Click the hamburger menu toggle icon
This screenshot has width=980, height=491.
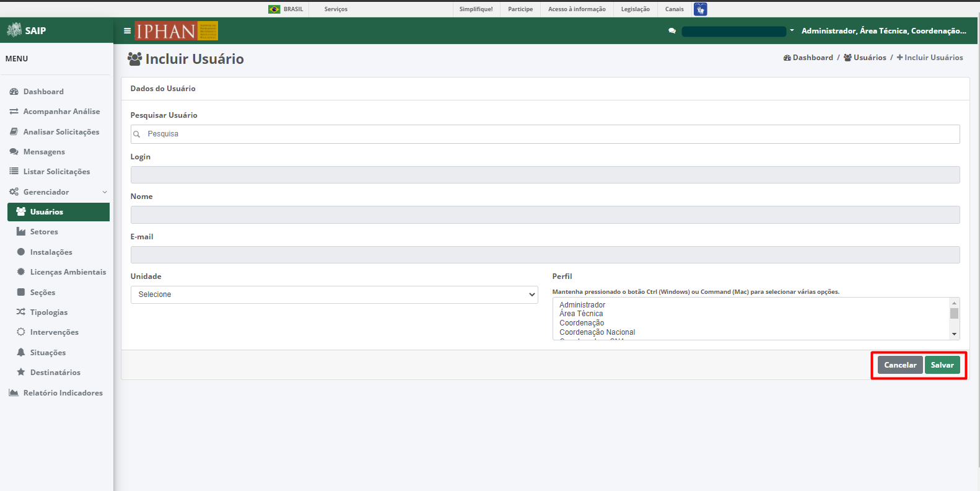127,30
